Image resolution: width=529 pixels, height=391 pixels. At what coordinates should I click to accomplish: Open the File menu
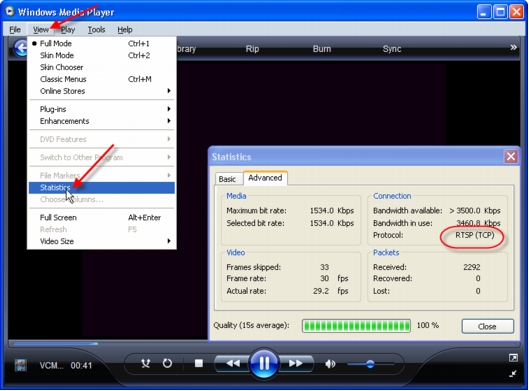15,30
